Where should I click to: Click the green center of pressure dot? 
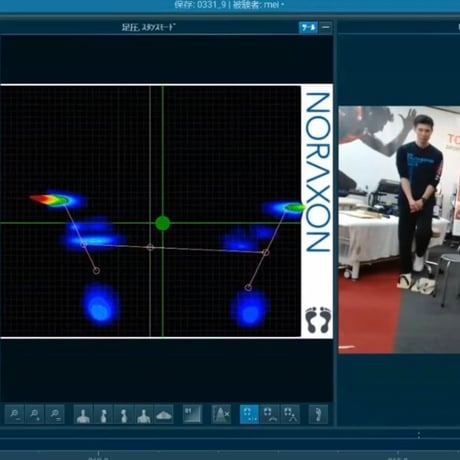click(163, 223)
